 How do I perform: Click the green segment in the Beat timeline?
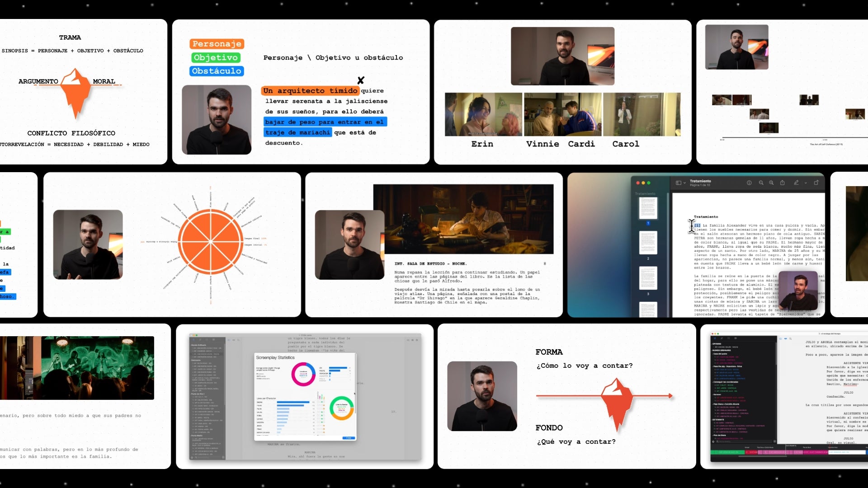point(727,452)
